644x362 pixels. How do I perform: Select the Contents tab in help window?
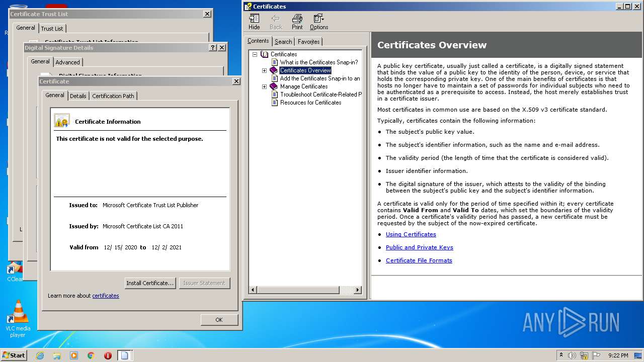pyautogui.click(x=258, y=41)
